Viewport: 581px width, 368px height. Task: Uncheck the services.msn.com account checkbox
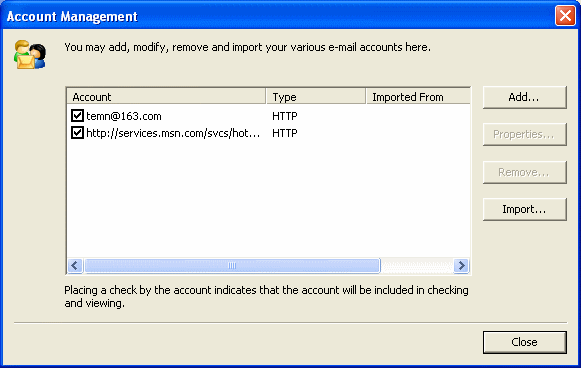[77, 132]
